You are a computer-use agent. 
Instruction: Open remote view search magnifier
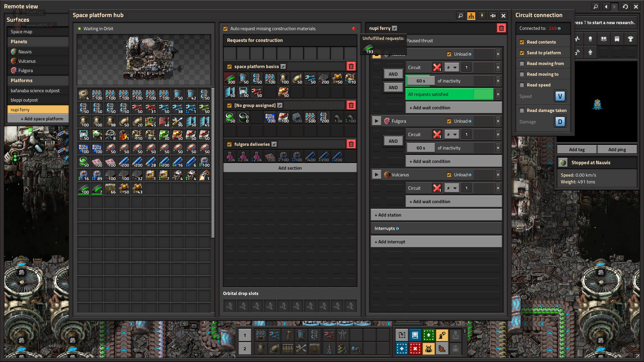(x=595, y=6)
